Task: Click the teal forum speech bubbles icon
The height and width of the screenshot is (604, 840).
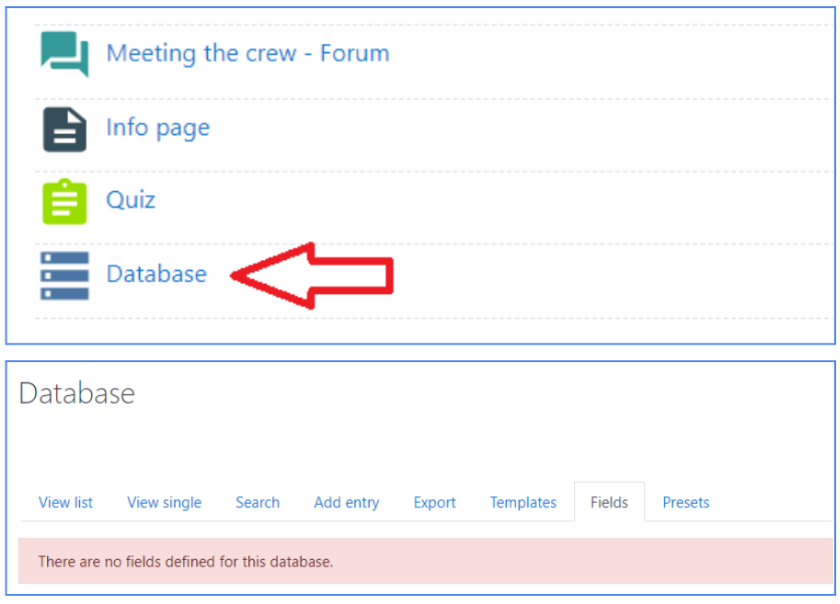Action: pyautogui.click(x=64, y=54)
